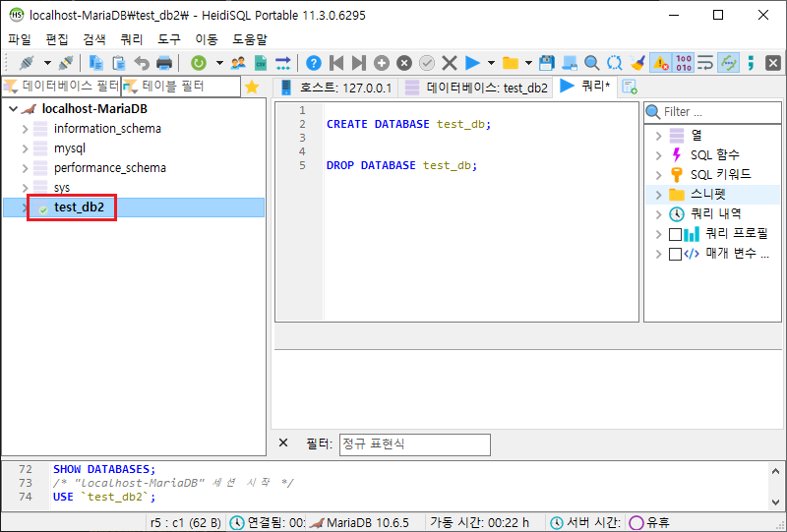Open the blue help question mark icon
Image resolution: width=787 pixels, height=532 pixels.
click(x=314, y=63)
